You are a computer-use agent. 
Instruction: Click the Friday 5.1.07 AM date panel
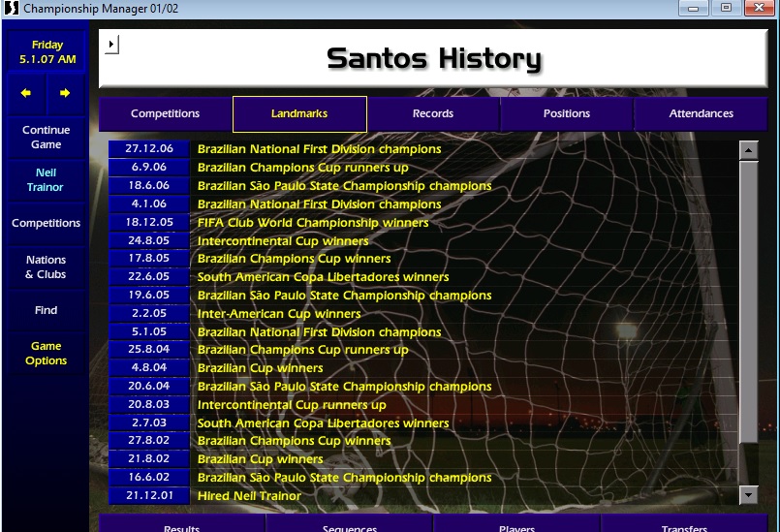click(47, 51)
